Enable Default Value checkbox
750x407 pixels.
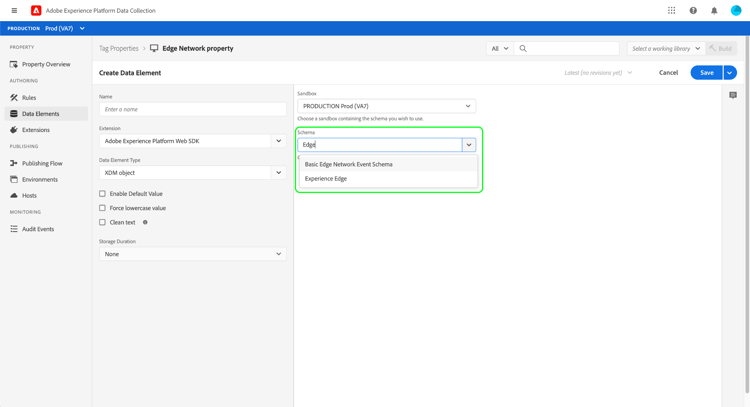102,194
